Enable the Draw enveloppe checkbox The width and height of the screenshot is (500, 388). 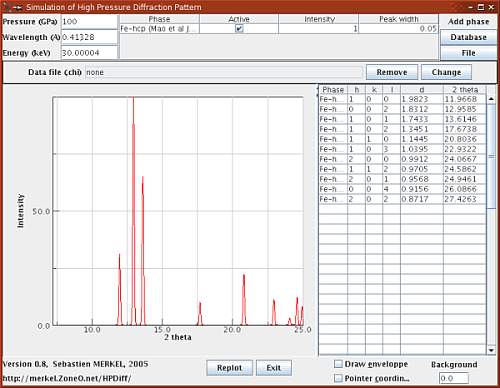point(338,364)
